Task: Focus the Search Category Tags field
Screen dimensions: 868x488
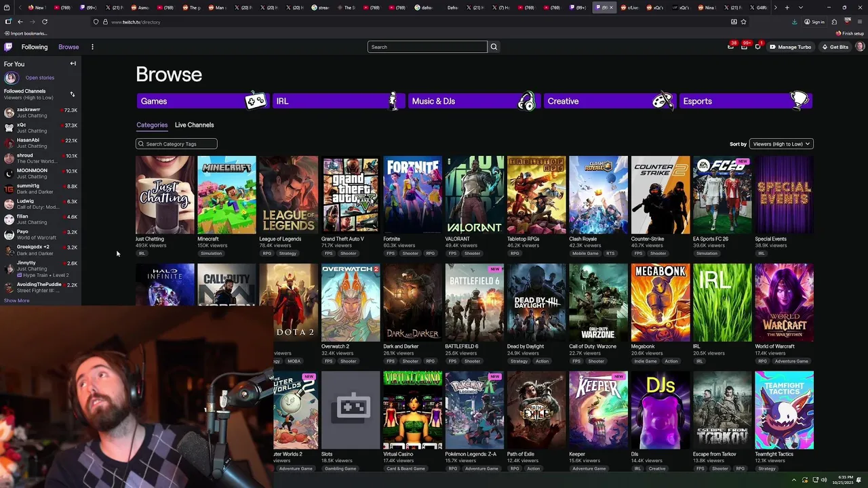Action: coord(176,144)
